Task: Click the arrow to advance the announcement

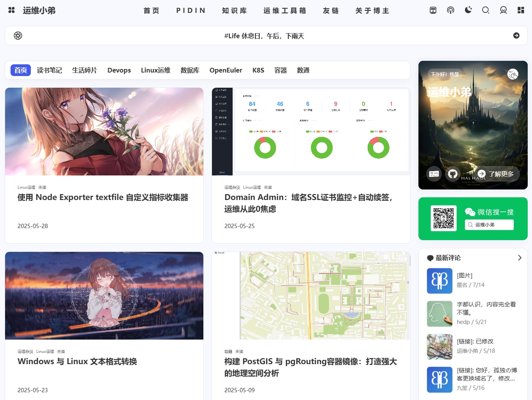Action: point(516,35)
